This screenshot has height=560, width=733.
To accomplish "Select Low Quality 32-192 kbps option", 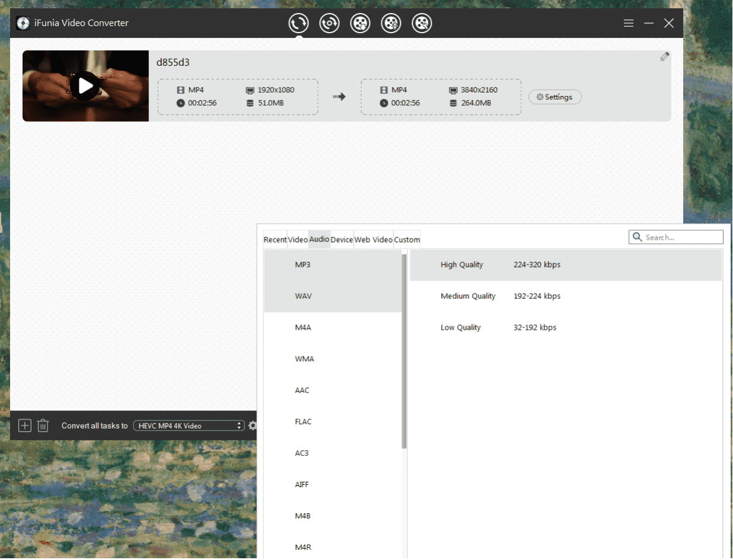I will [x=498, y=327].
